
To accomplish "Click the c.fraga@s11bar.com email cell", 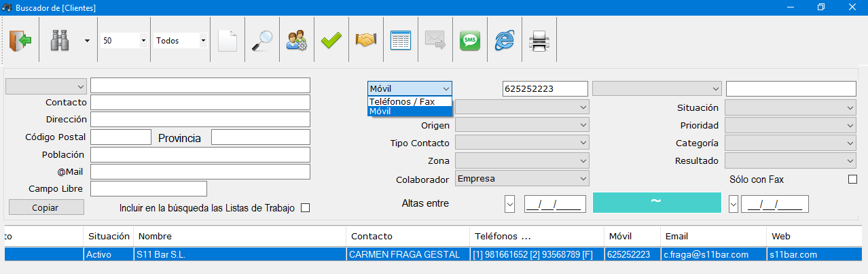I will [713, 254].
